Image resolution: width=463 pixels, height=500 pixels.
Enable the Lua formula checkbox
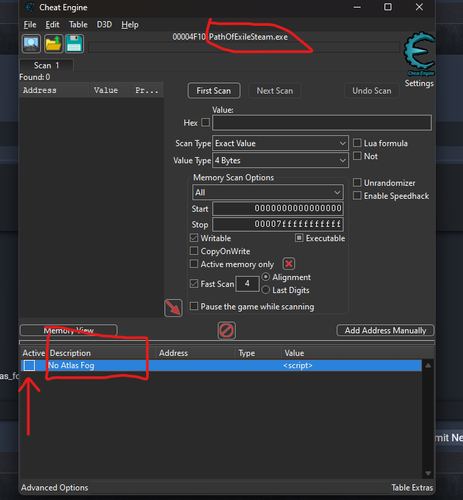click(357, 143)
